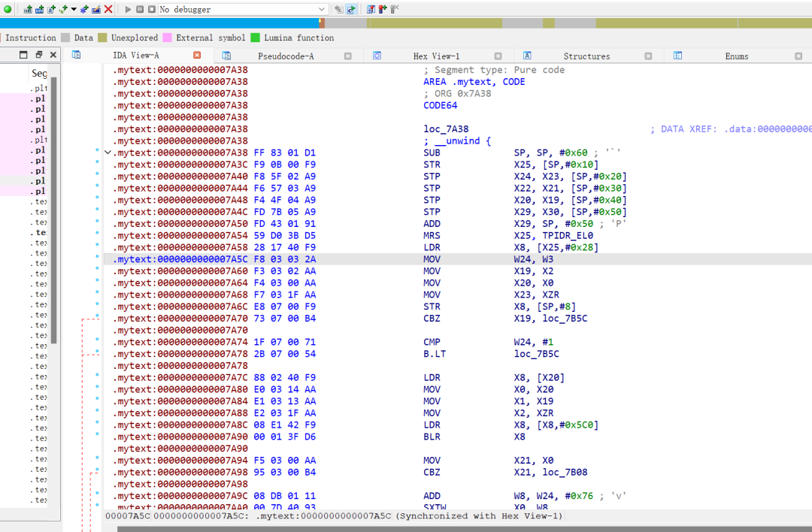The width and height of the screenshot is (812, 532).
Task: Click breakpoint dot beside address 7A90
Action: [97, 434]
